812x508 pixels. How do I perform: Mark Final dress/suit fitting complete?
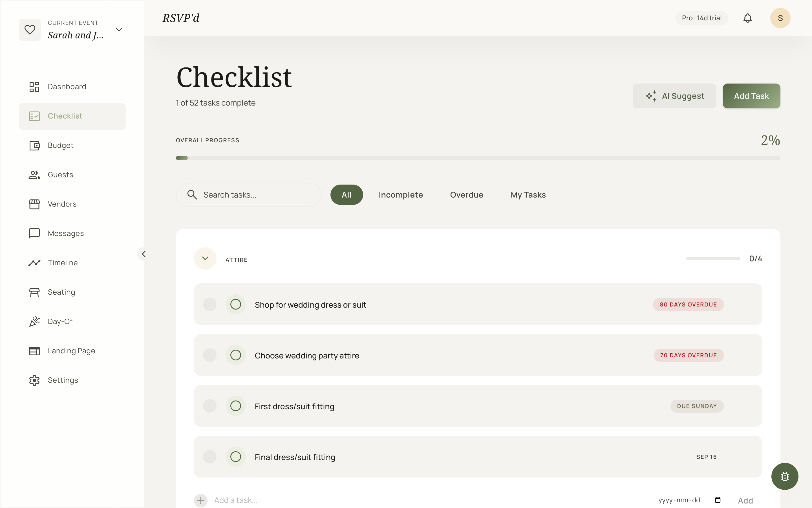point(235,457)
